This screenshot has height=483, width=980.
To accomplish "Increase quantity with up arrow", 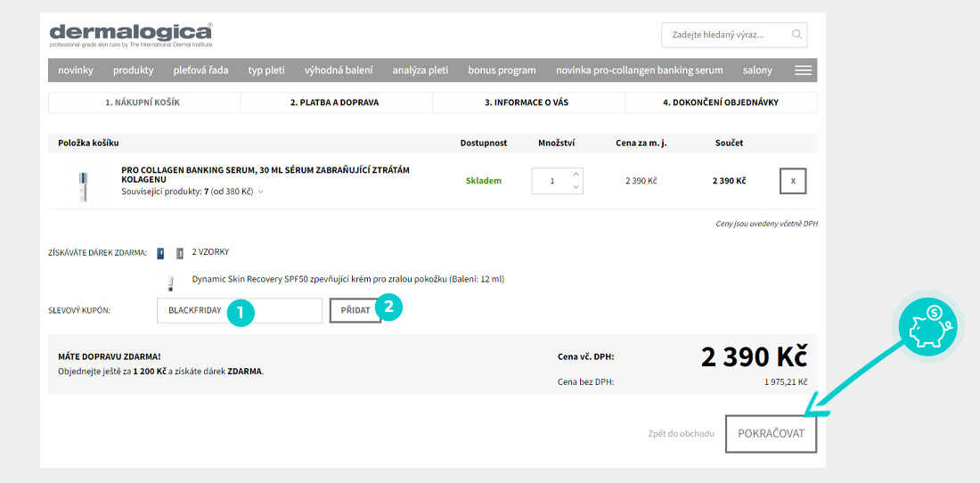I will click(x=576, y=174).
